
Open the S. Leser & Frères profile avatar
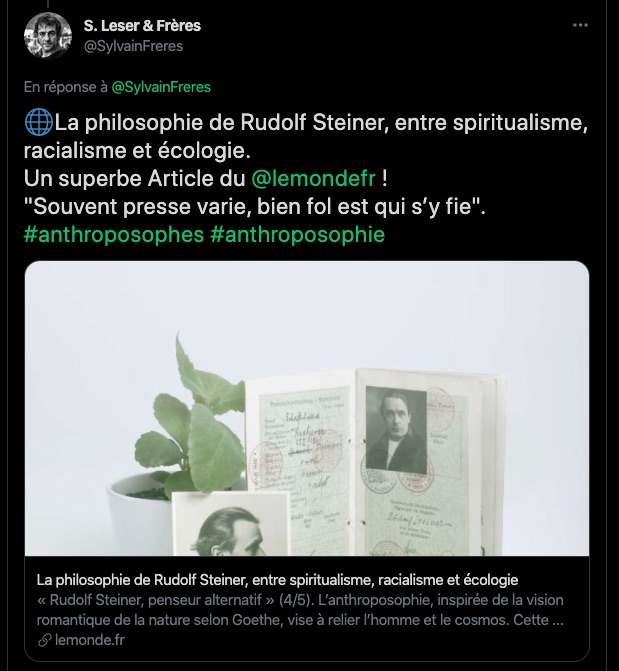[x=48, y=35]
